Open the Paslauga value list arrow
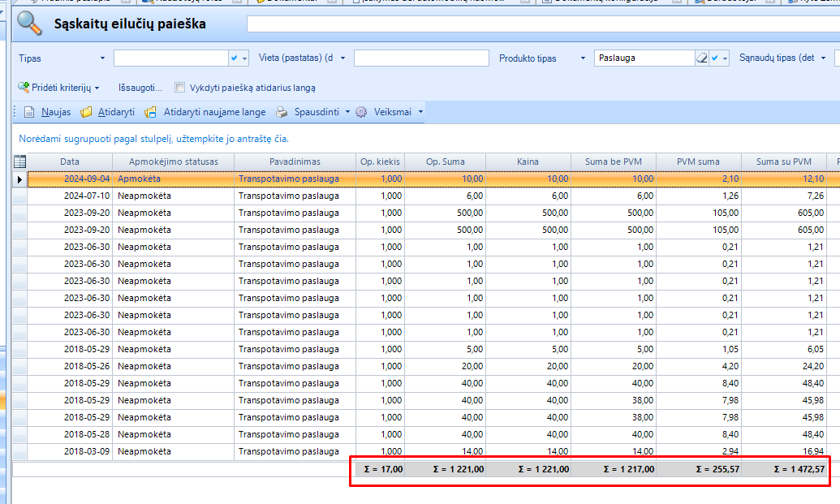The height and width of the screenshot is (504, 840). pyautogui.click(x=726, y=58)
